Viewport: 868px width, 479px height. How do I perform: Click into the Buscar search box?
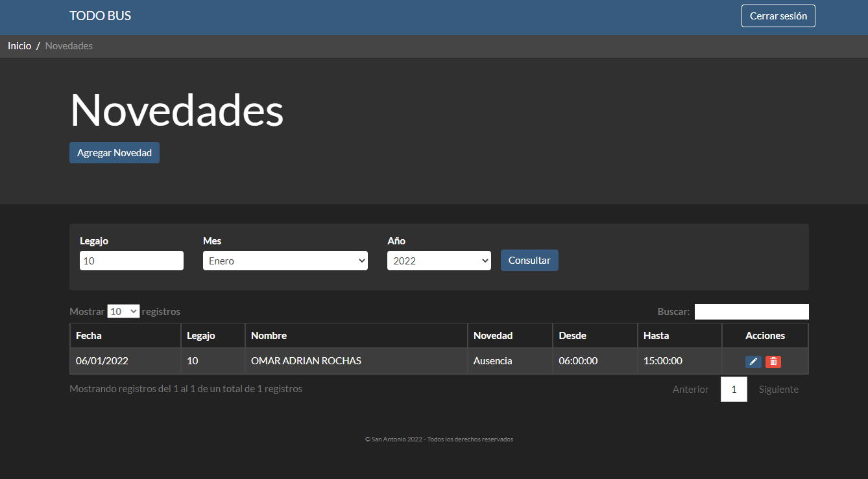(x=751, y=312)
